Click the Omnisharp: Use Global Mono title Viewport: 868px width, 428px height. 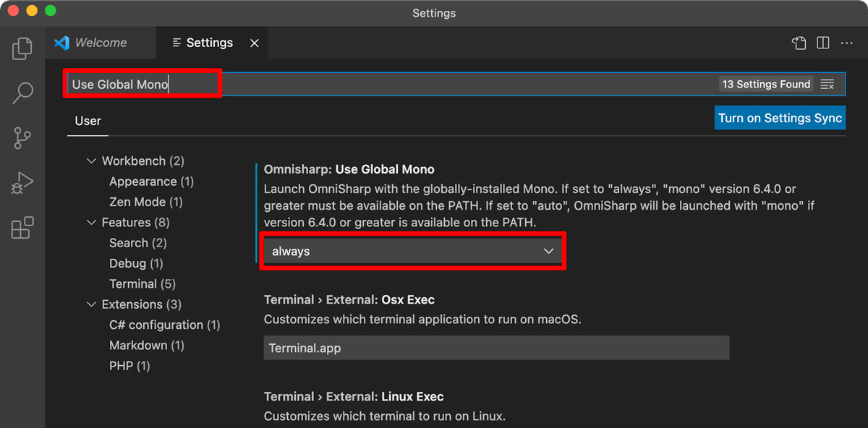[349, 169]
